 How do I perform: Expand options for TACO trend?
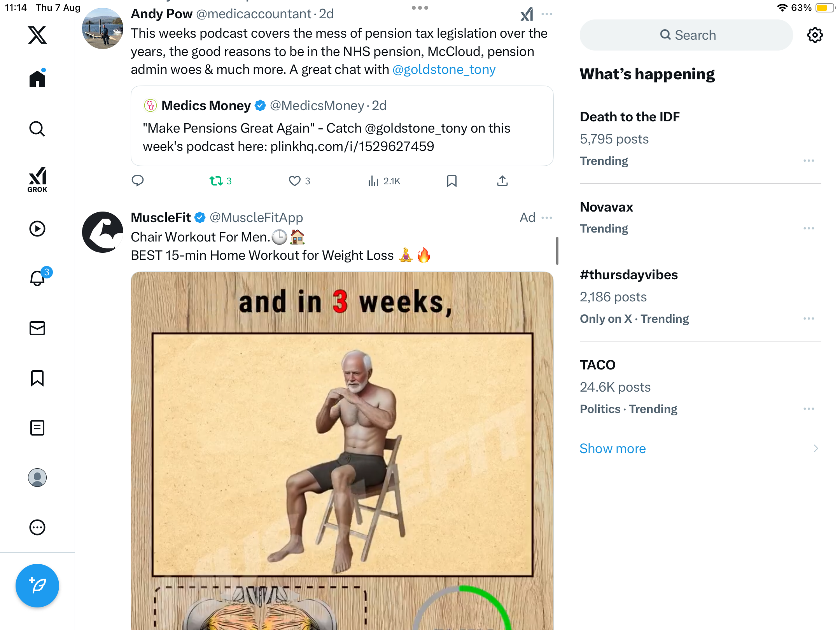point(808,409)
